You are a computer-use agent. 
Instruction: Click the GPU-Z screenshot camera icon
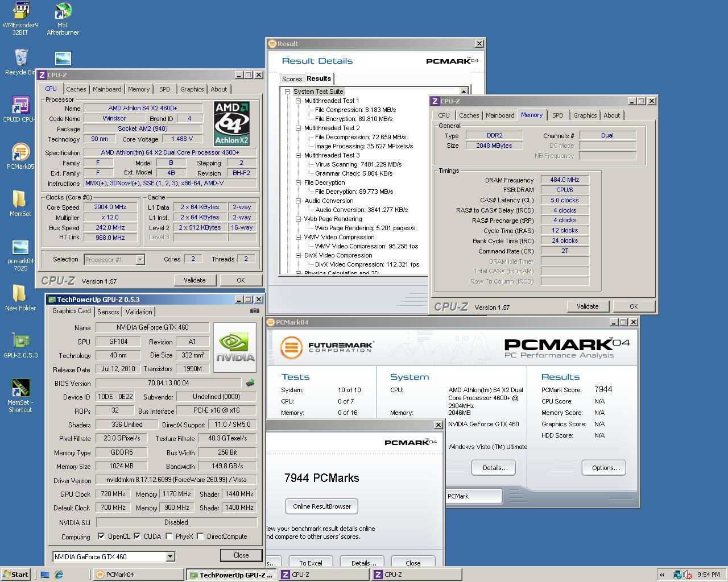(255, 311)
